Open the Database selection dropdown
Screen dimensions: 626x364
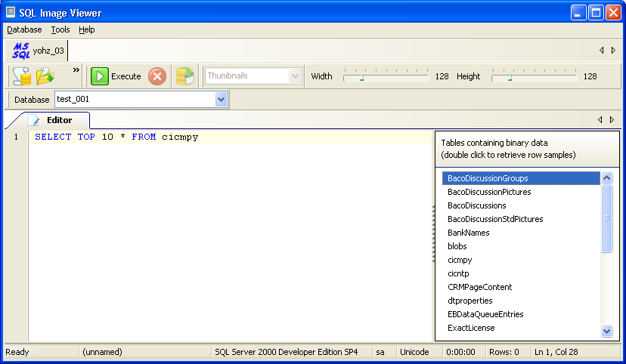[221, 99]
